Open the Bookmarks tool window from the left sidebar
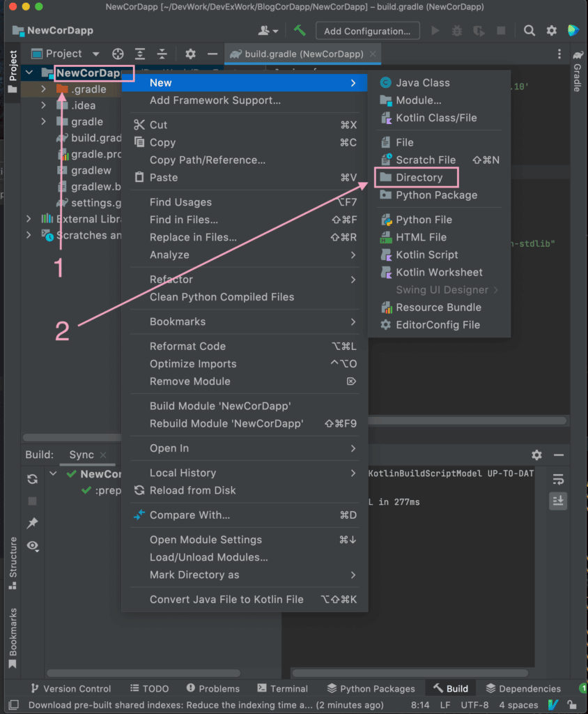 coord(13,639)
